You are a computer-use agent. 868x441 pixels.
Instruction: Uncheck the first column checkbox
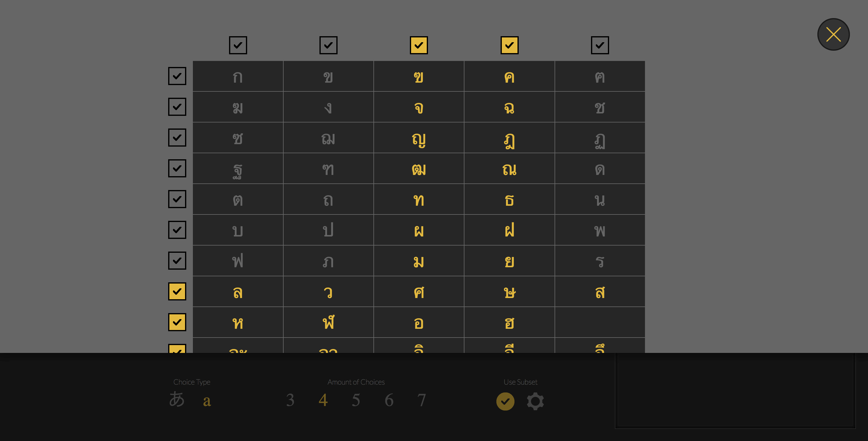tap(238, 45)
